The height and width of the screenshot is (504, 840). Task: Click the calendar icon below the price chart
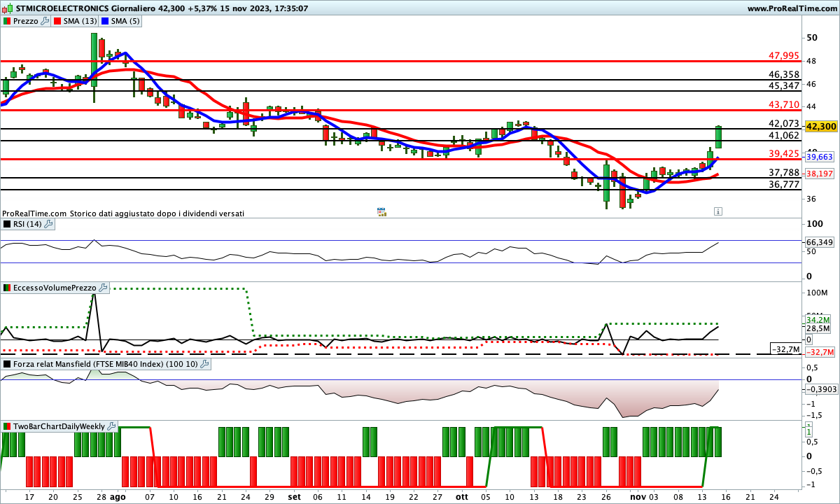point(381,211)
